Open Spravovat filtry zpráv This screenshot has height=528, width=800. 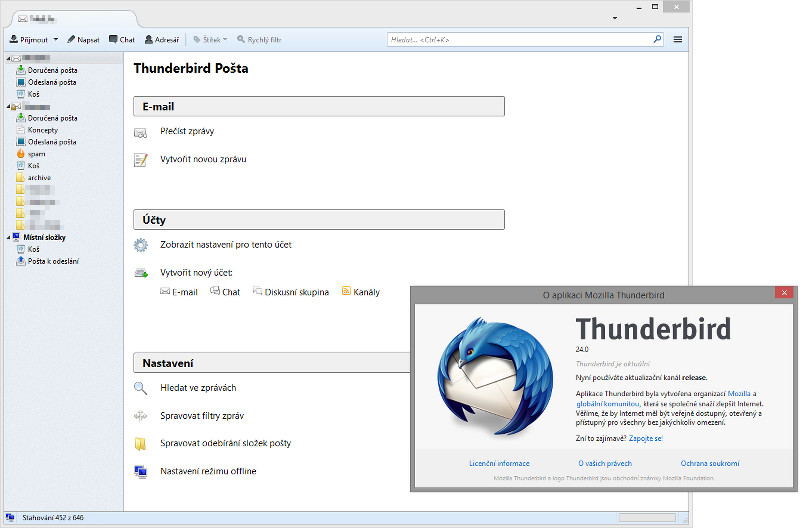point(202,416)
